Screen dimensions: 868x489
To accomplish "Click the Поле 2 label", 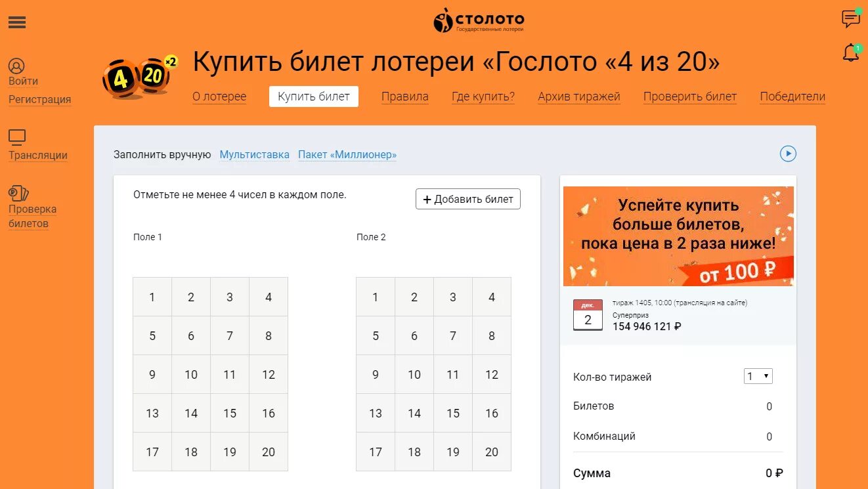I will [x=371, y=237].
